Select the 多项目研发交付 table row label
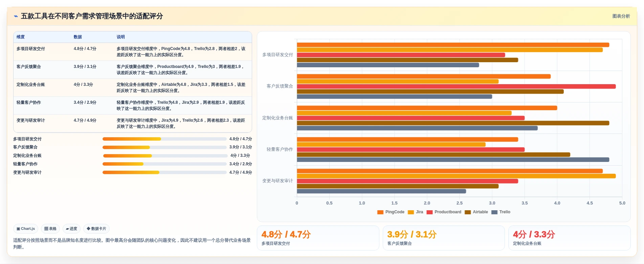Image resolution: width=644 pixels, height=264 pixels. point(31,49)
